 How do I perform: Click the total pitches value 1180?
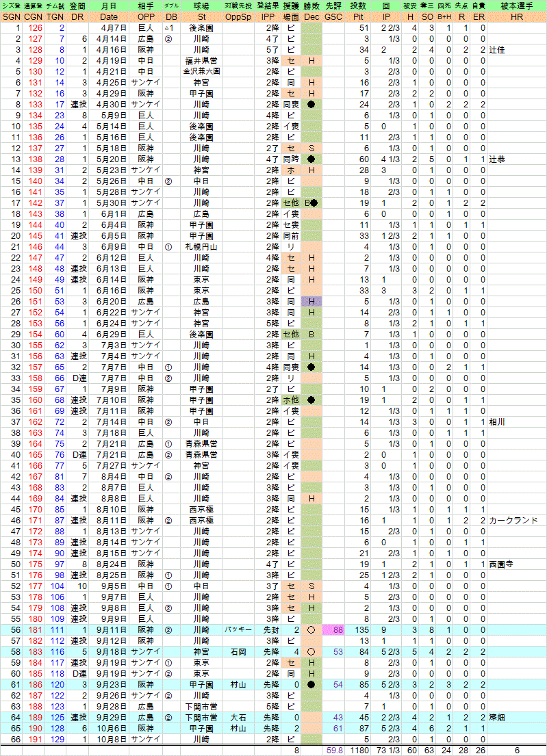pos(359,751)
